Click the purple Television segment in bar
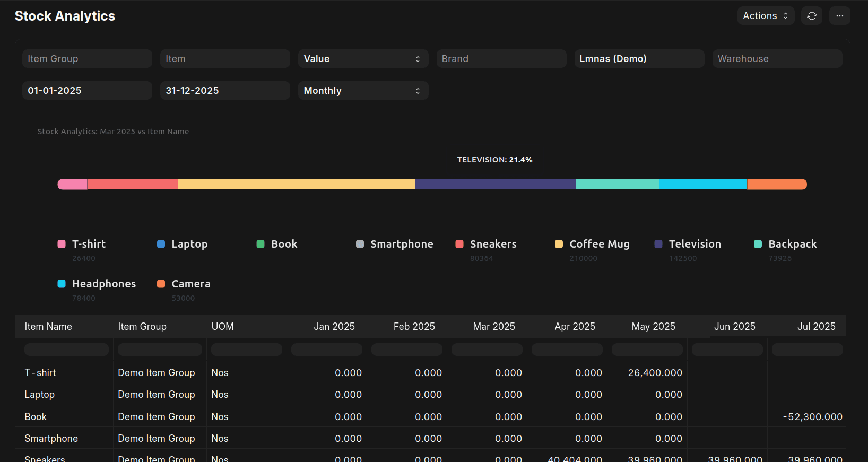This screenshot has width=868, height=462. [x=494, y=184]
